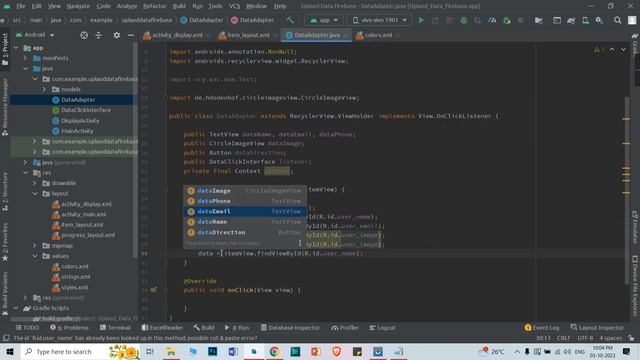The width and height of the screenshot is (640, 360).
Task: Close the DataAdapter.java editor tab
Action: (346, 35)
